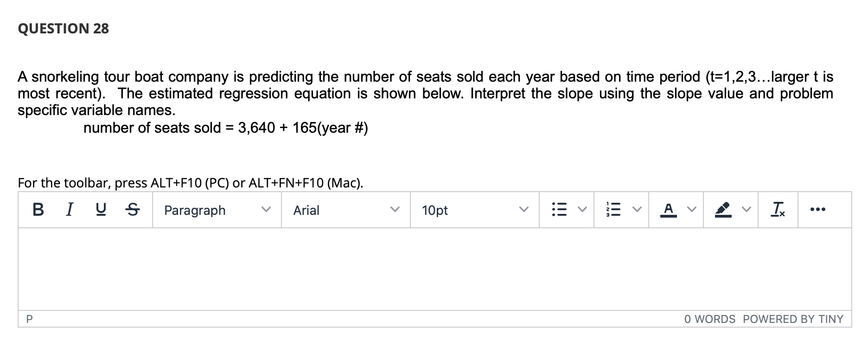Expand highlight color picker arrow

pos(747,210)
